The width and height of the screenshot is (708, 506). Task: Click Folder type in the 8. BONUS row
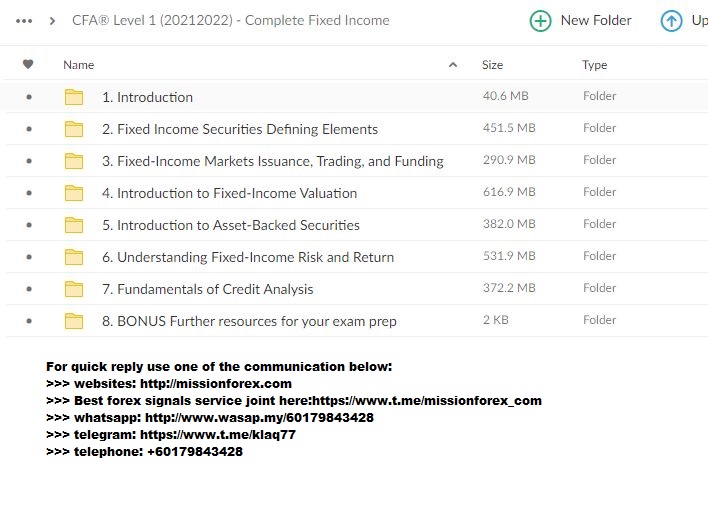pos(599,320)
